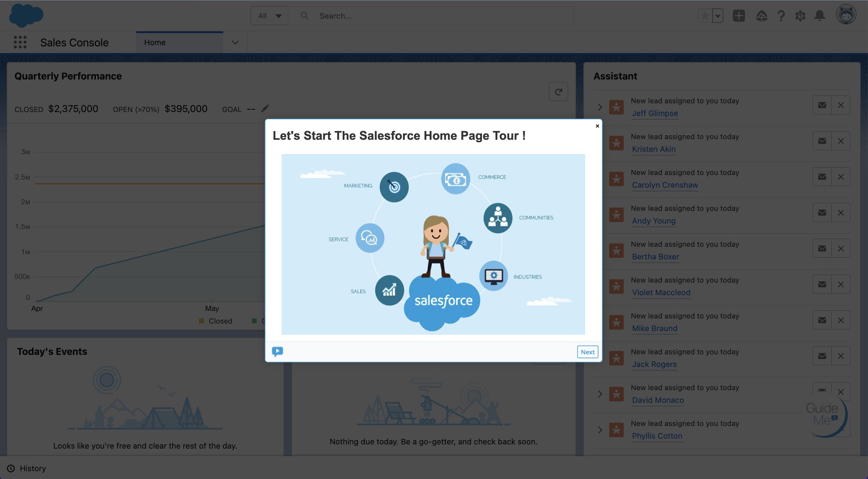Open Setup via the gear icon
The height and width of the screenshot is (479, 868).
800,16
